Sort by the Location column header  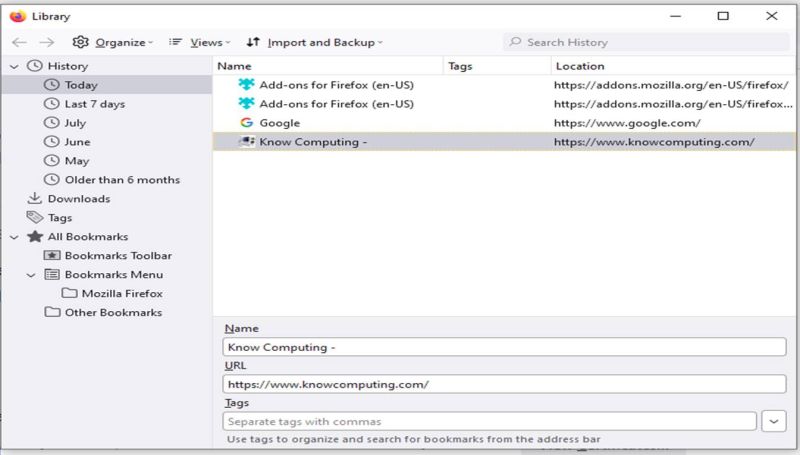tap(673, 66)
